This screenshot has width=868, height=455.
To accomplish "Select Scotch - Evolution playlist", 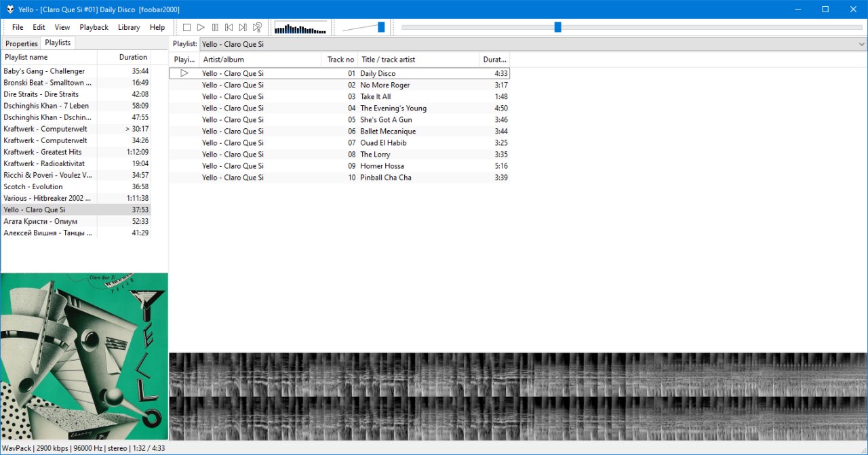I will 76,186.
